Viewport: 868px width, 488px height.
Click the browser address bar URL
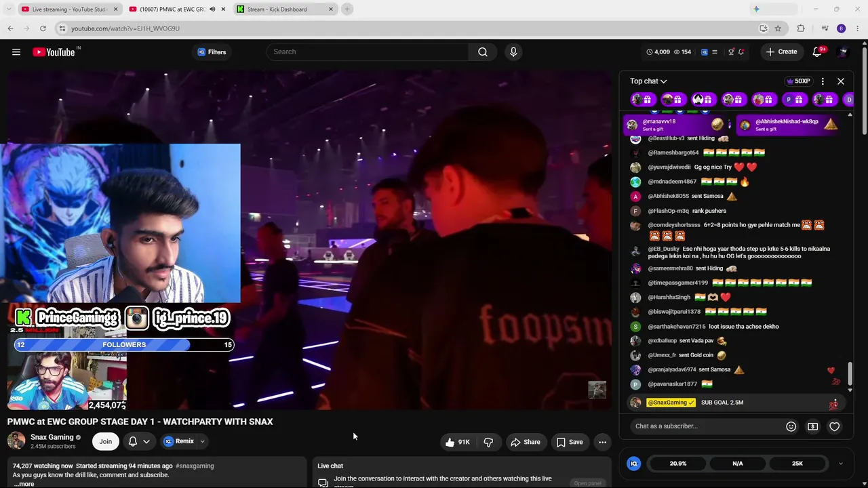click(125, 28)
